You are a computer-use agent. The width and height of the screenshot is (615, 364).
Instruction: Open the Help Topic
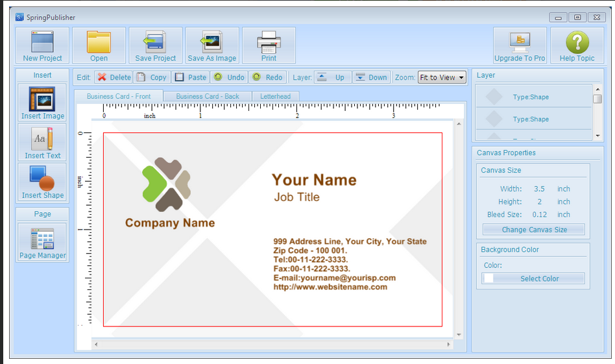(577, 45)
